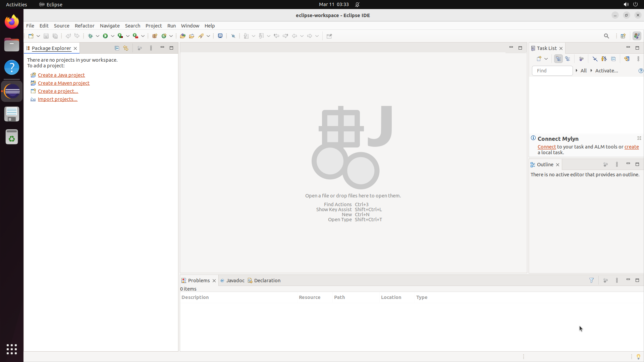Expand the New wizard dropdown arrow
This screenshot has height=362, width=644.
[x=38, y=36]
